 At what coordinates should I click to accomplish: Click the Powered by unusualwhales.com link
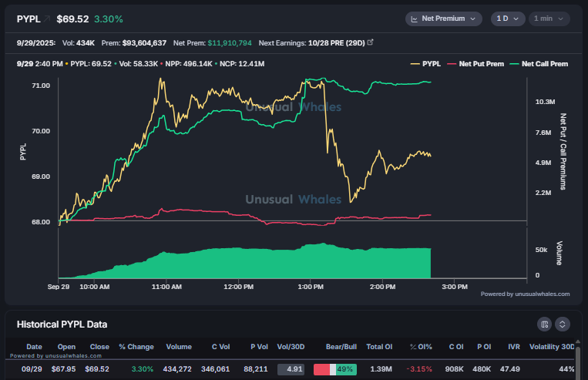(x=525, y=294)
